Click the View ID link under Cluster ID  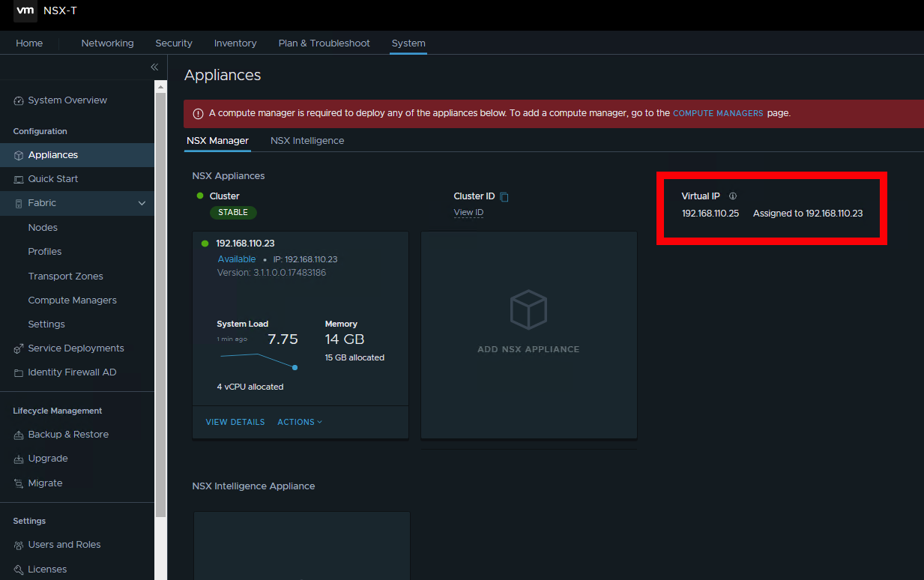[468, 213]
